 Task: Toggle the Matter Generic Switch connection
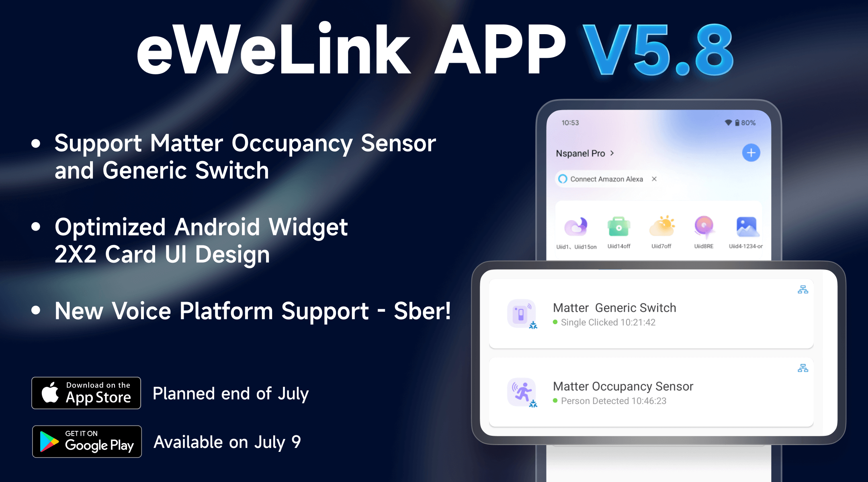coord(803,290)
